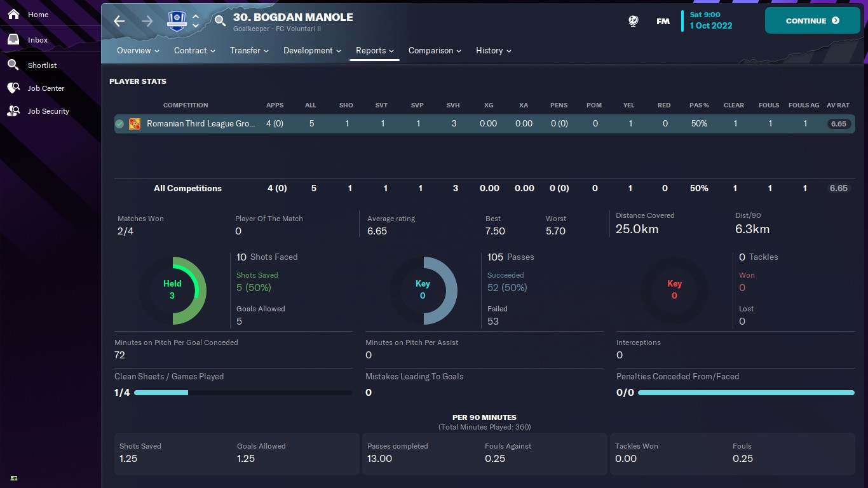Open Home from the sidebar
868x488 pixels.
coord(37,15)
